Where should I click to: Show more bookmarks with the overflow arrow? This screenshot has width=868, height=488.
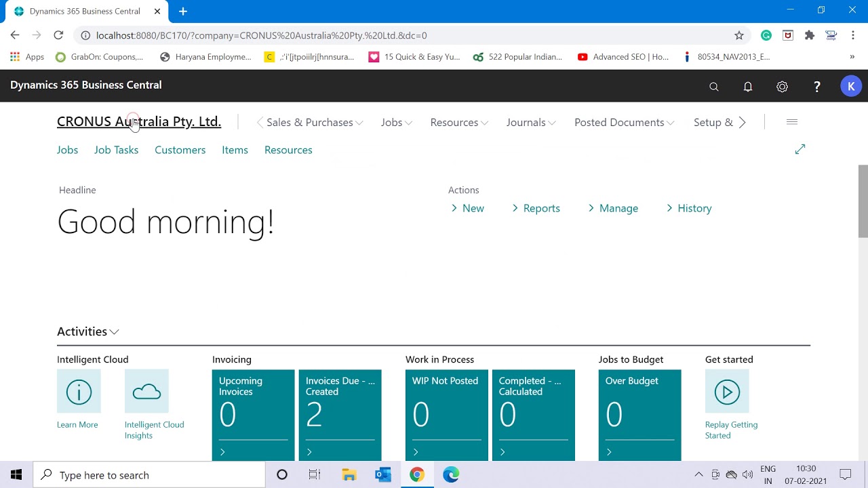click(x=852, y=57)
